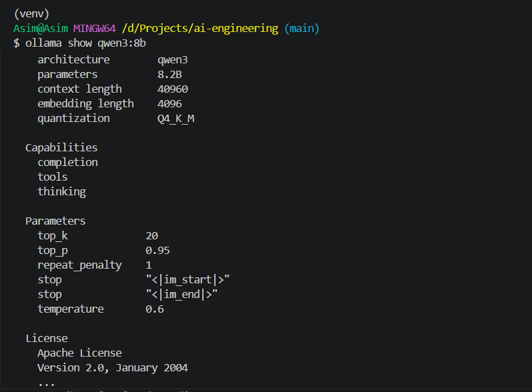Click the lowercase 'parameters' model row label
This screenshot has width=532, height=392.
tap(67, 75)
